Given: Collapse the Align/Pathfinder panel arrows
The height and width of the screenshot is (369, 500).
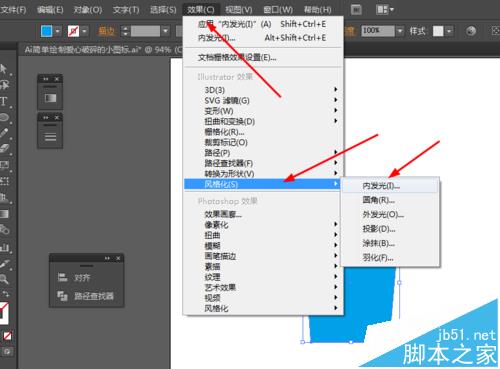Looking at the screenshot, I should click(x=107, y=258).
